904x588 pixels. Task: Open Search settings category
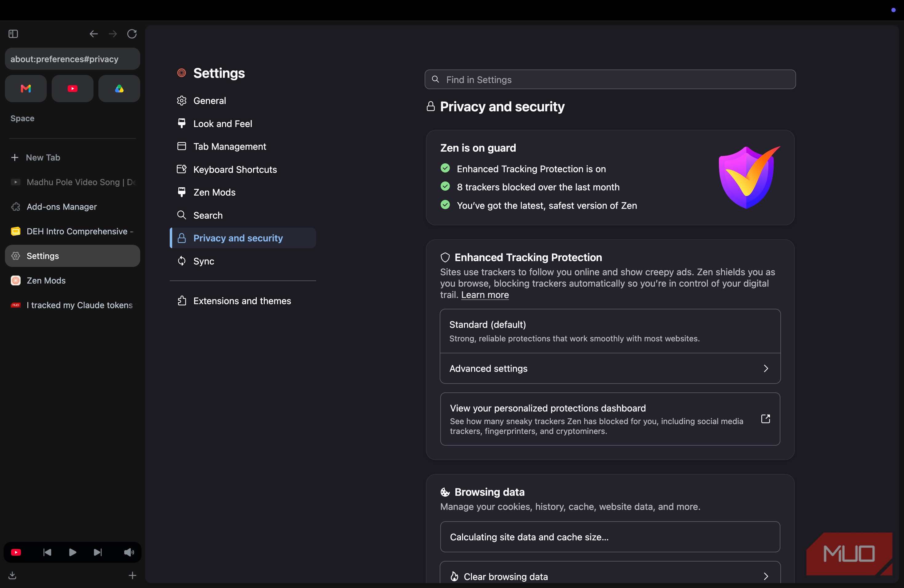tap(243, 215)
